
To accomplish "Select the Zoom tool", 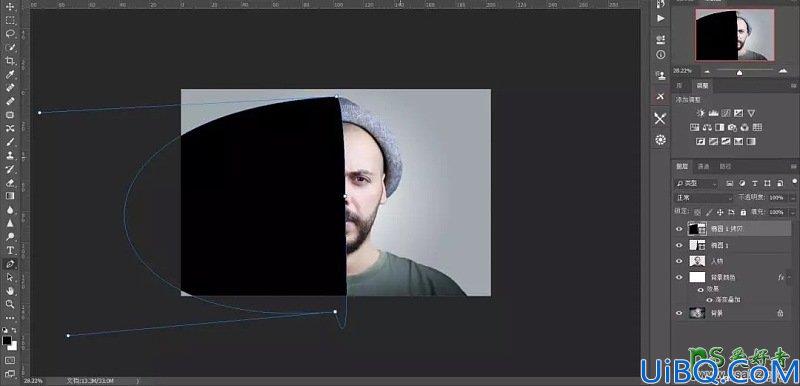I will pos(10,304).
